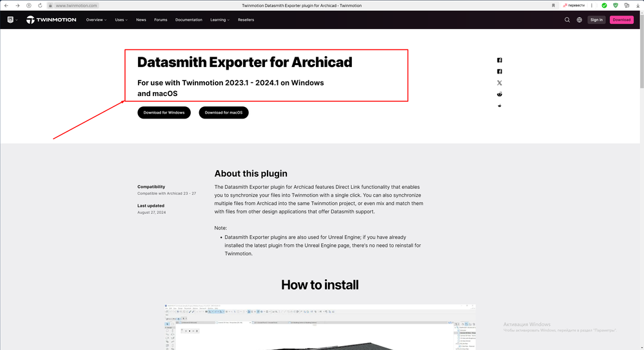Screen dimensions: 644x350
Task: Go forward using the browser forward arrow
Action: tap(17, 5)
